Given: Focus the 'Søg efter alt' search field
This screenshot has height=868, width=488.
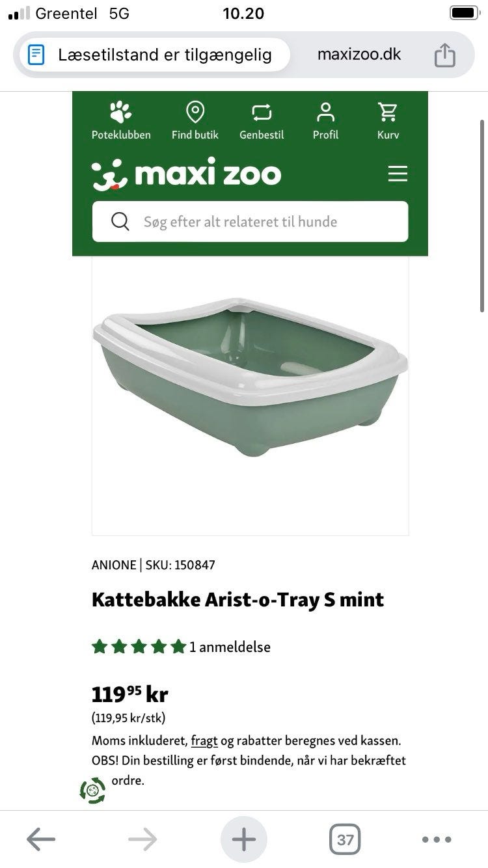Looking at the screenshot, I should (x=260, y=221).
